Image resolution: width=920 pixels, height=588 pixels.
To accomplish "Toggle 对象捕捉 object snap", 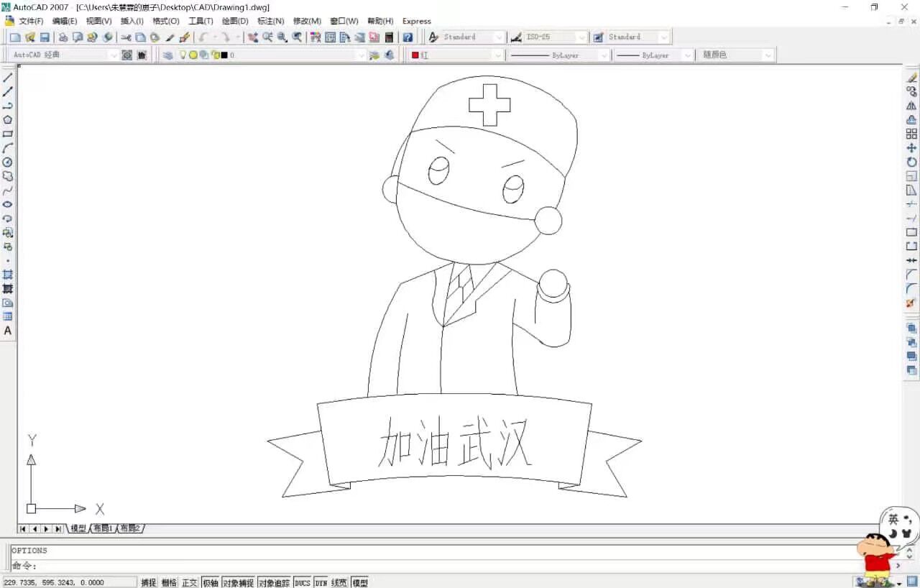I will [x=238, y=582].
